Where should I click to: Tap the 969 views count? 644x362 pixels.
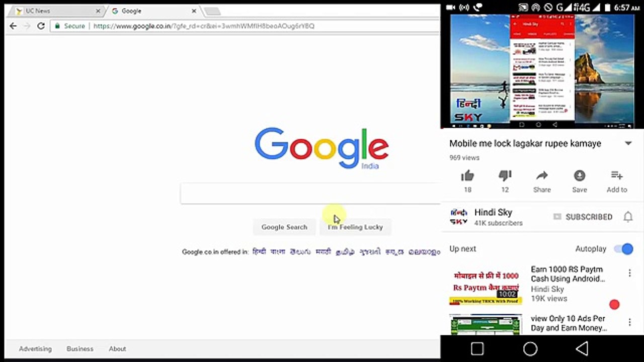click(x=464, y=157)
